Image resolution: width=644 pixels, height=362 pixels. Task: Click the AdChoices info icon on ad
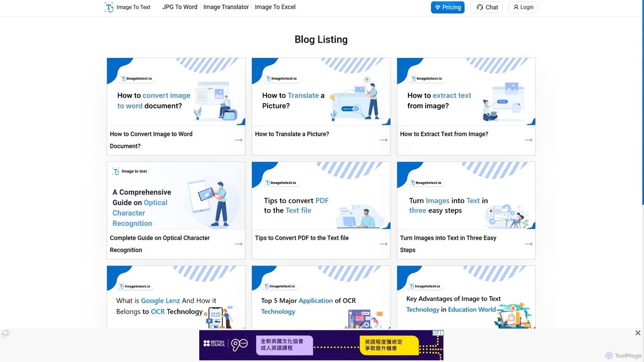tap(436, 333)
